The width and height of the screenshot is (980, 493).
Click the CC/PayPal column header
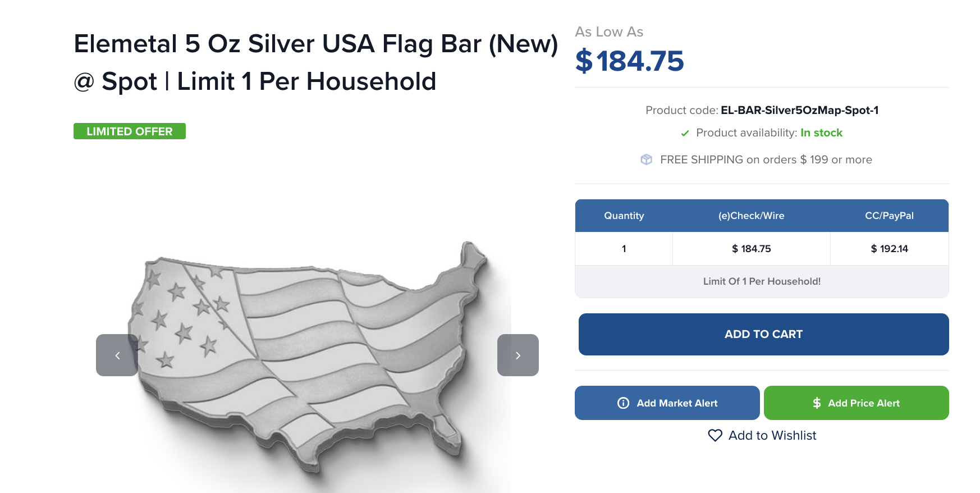coord(889,216)
